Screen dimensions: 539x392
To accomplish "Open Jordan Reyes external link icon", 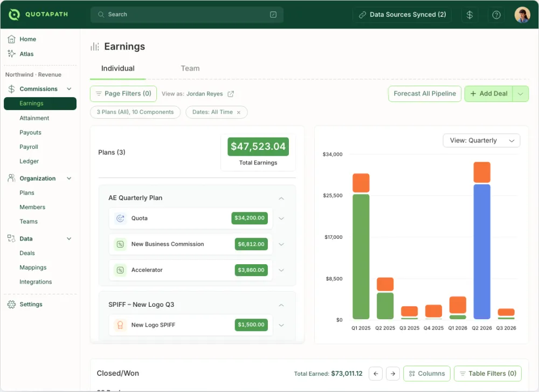I will [231, 94].
